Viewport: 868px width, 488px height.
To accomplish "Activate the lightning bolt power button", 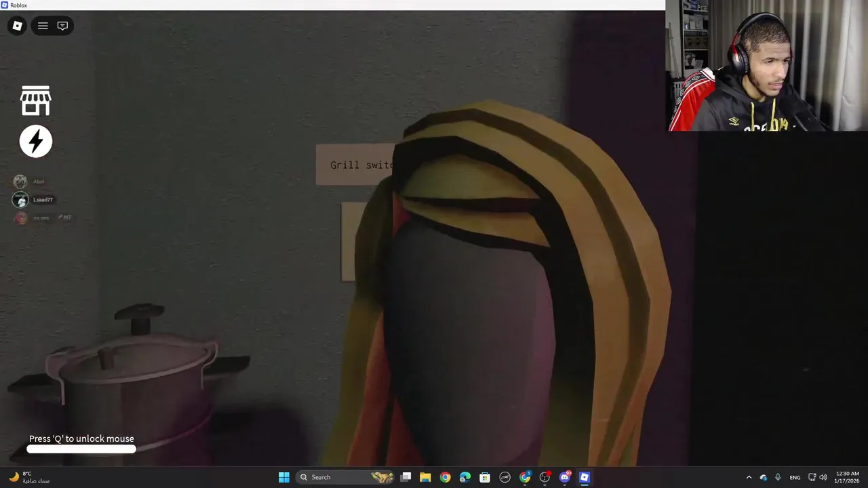I will [x=35, y=141].
